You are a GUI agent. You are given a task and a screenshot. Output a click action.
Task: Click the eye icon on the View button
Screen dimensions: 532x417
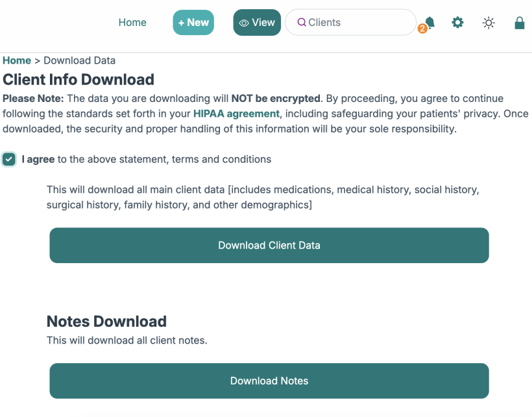coord(244,23)
